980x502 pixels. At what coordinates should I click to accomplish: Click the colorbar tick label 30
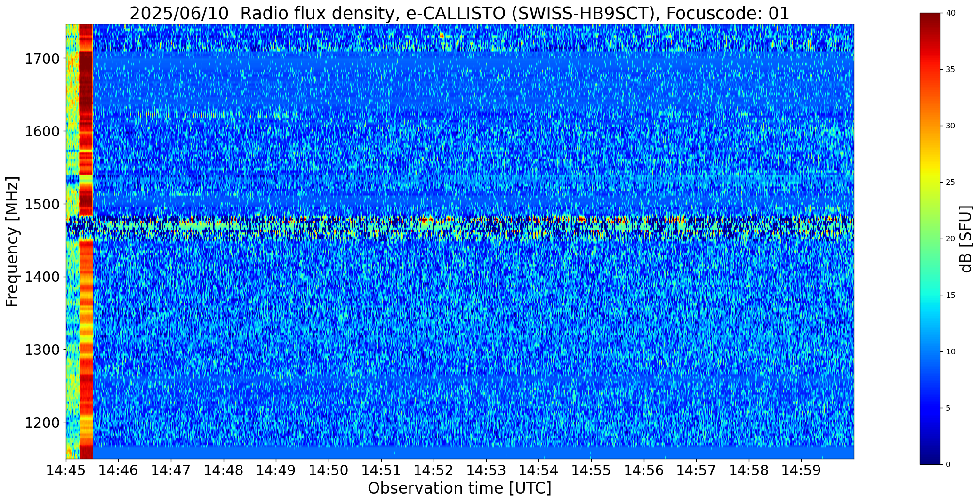[x=950, y=126]
